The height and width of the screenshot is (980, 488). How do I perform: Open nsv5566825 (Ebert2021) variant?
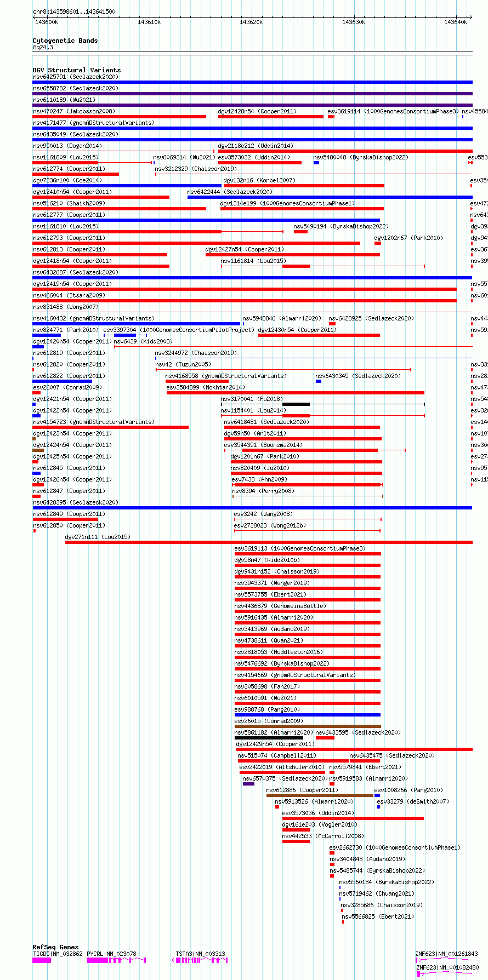tap(378, 916)
